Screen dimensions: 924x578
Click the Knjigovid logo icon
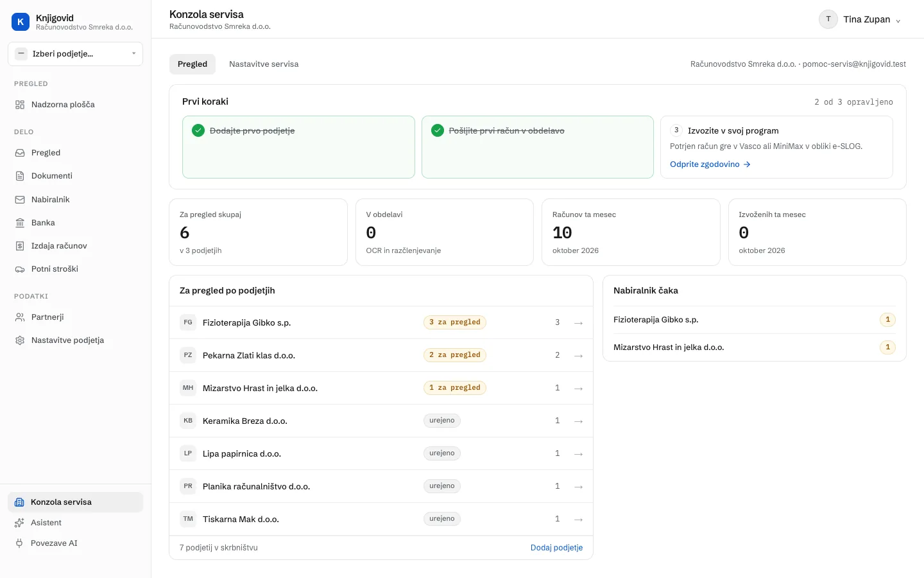pyautogui.click(x=21, y=22)
